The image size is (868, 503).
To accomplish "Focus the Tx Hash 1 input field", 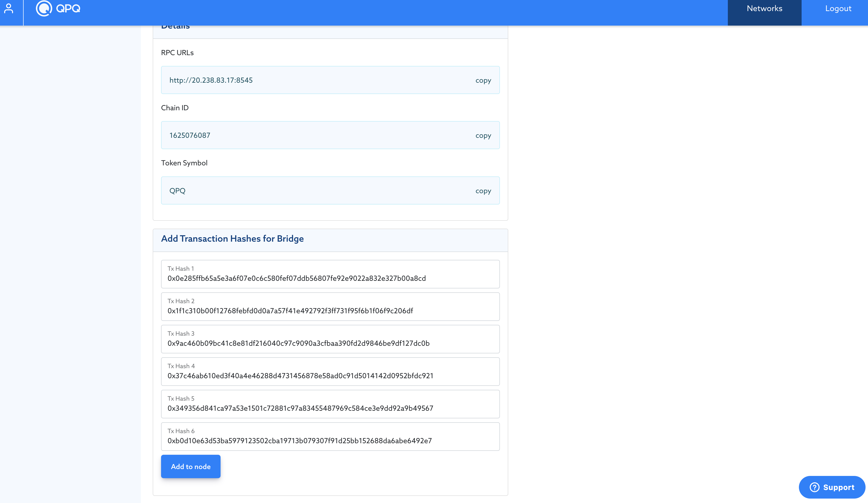I will (330, 274).
